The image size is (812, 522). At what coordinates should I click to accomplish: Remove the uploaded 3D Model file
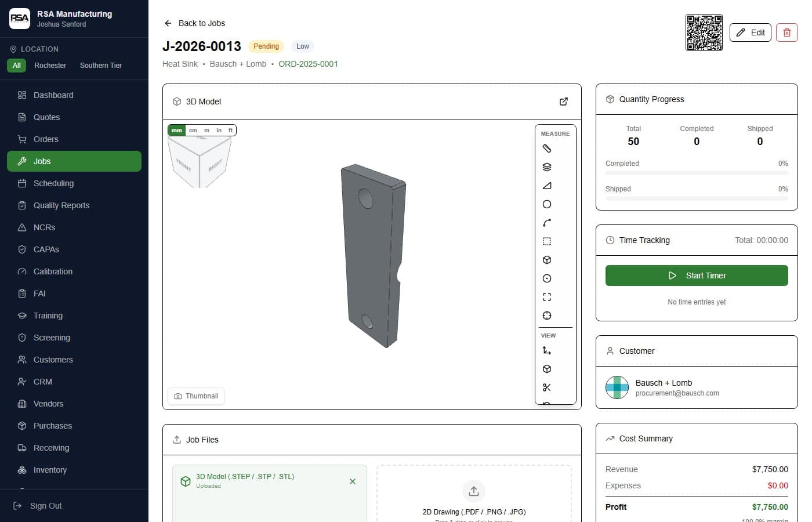[352, 481]
